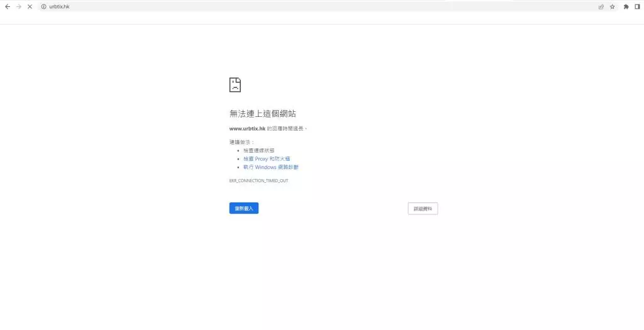Open the 檢查 Proxy 和防火牆 link
Viewport: 644px width, 330px height.
267,159
